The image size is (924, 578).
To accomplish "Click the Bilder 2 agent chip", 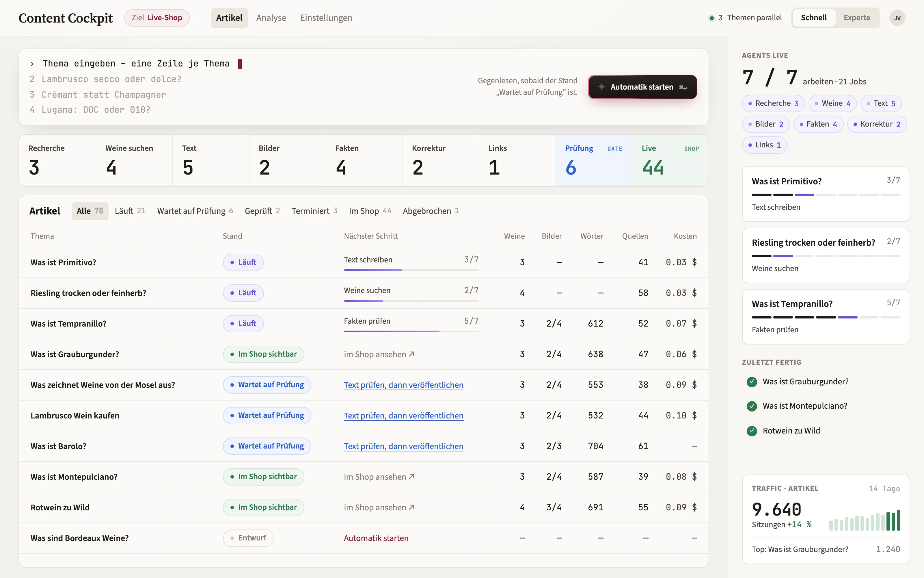I will (x=765, y=124).
